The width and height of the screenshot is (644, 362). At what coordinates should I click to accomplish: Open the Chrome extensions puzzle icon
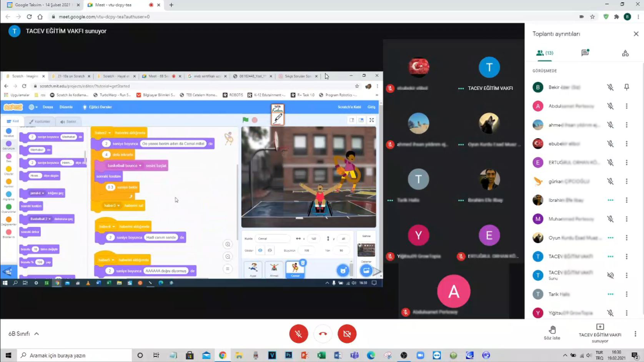(x=617, y=17)
